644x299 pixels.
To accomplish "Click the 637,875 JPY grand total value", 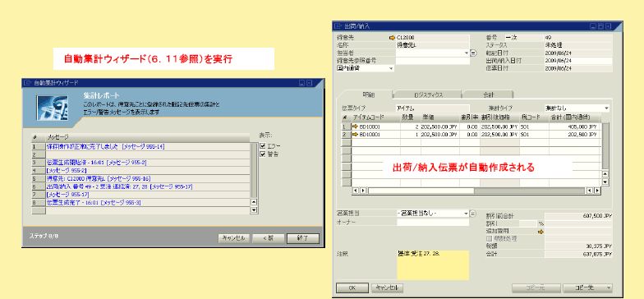I will coord(578,255).
